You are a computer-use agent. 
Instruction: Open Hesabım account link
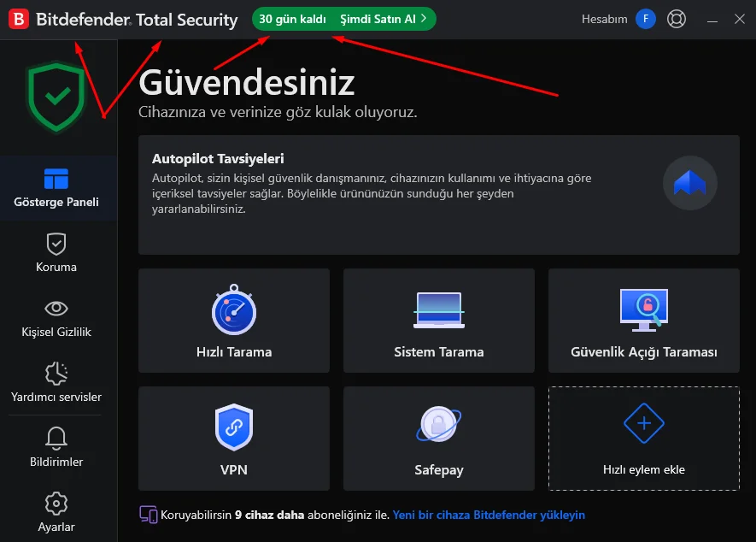605,19
